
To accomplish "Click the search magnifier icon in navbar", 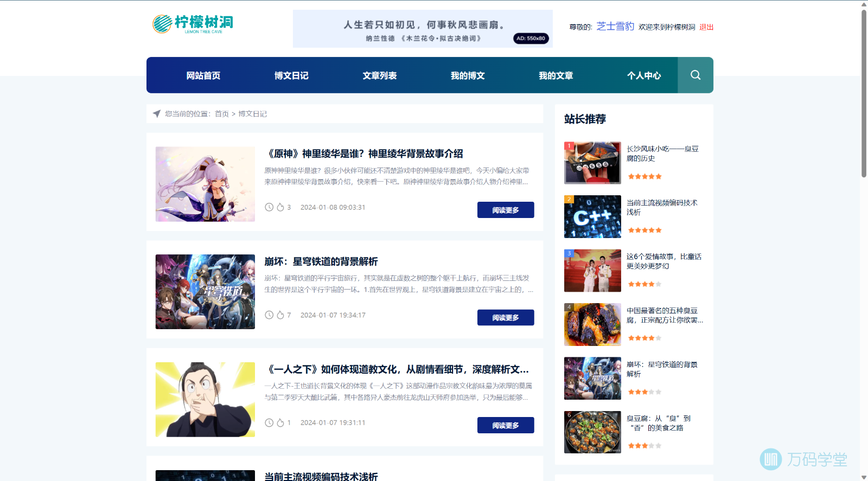I will tap(695, 75).
